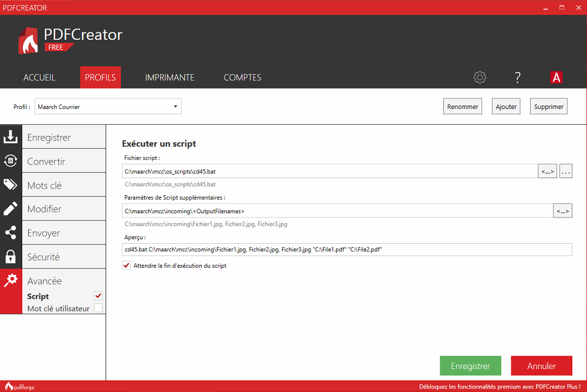Click the Envoyer share icon
The width and height of the screenshot is (587, 392).
point(11,233)
